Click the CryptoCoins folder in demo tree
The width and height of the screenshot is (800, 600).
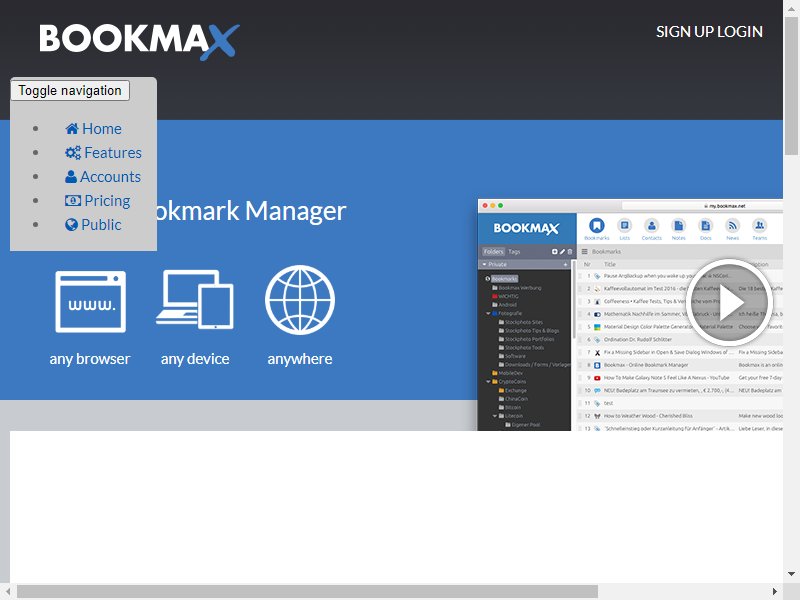509,382
